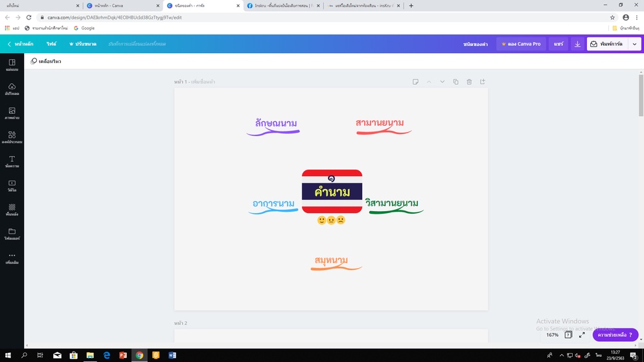
Task: Delete page 1 trash icon
Action: pos(469,82)
